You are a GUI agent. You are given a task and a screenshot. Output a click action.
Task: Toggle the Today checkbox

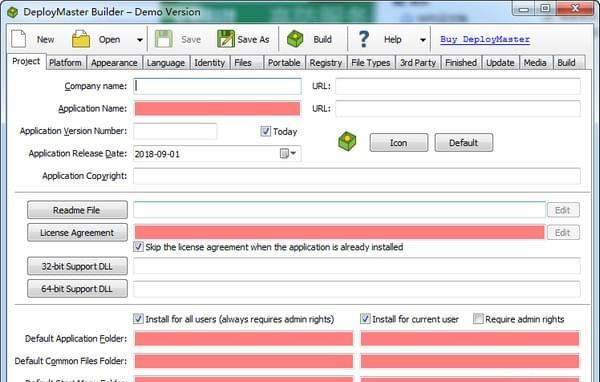(266, 131)
